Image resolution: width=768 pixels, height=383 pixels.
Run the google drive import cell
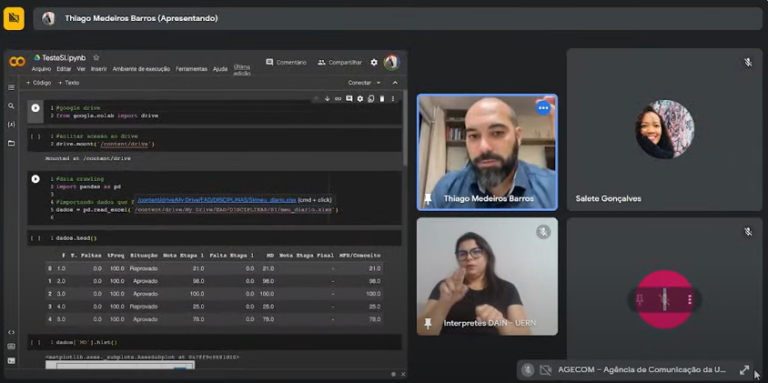pyautogui.click(x=35, y=108)
